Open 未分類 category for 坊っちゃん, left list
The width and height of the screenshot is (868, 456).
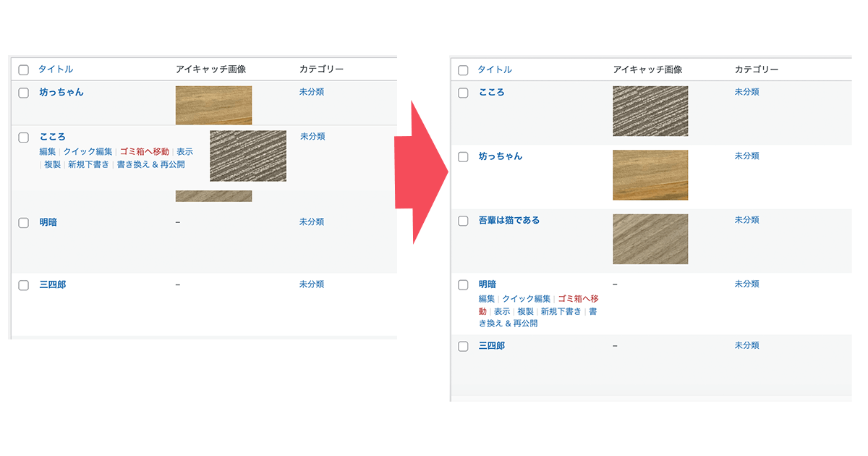(312, 92)
